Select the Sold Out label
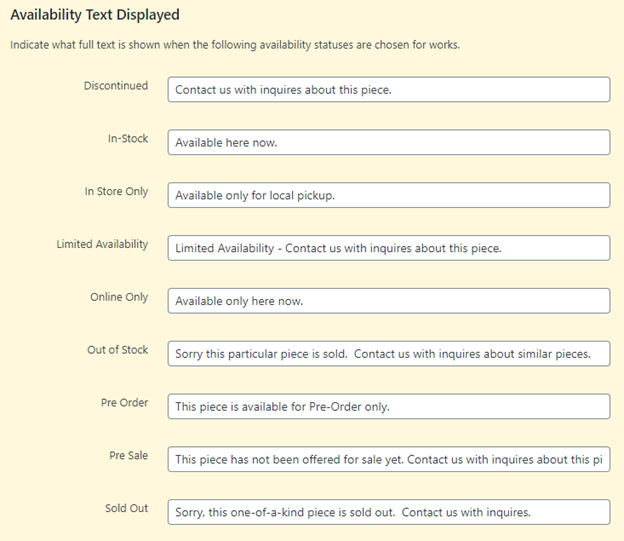The image size is (624, 541). (x=126, y=509)
